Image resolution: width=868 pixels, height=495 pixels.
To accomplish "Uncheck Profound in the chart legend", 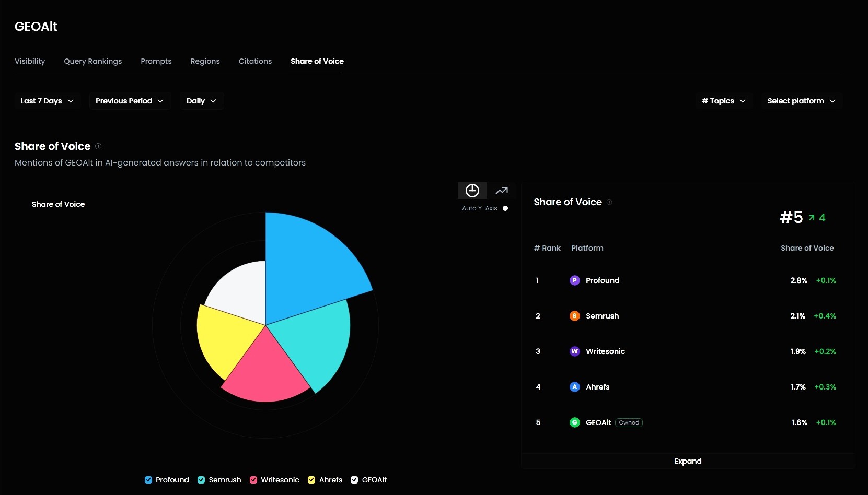I will coord(148,479).
